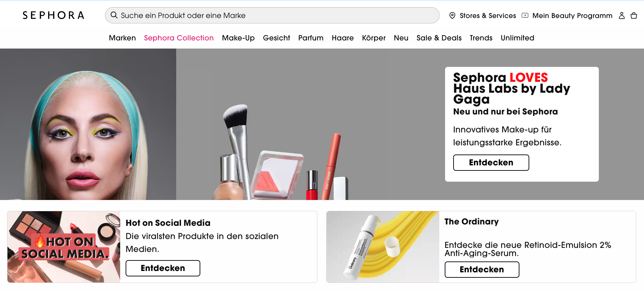Browse Sale & Deals
The image size is (644, 291).
439,38
